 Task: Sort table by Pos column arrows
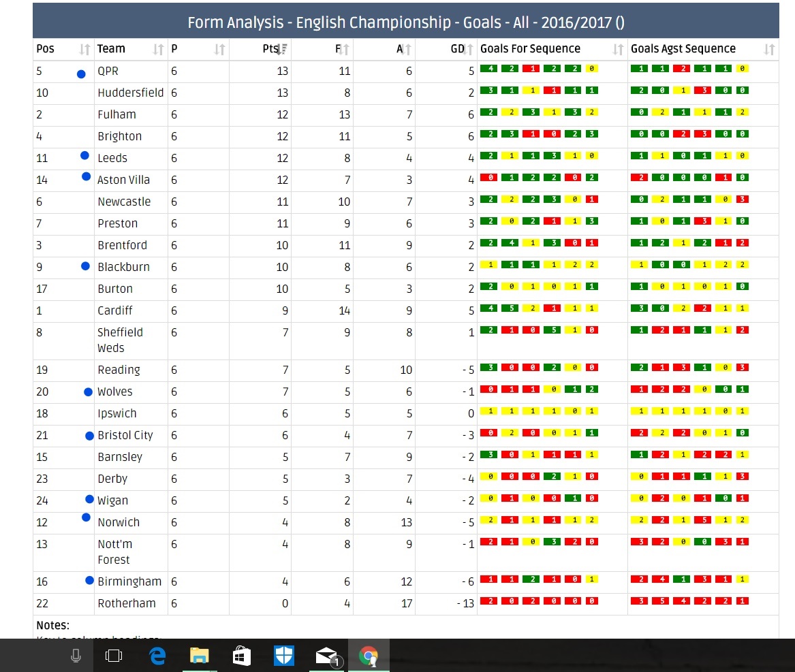[x=84, y=49]
